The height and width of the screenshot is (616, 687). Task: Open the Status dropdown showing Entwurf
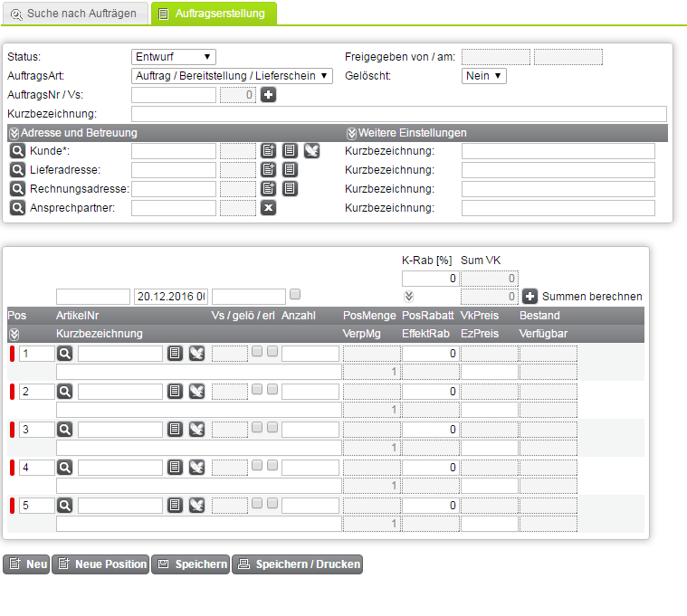tap(174, 57)
